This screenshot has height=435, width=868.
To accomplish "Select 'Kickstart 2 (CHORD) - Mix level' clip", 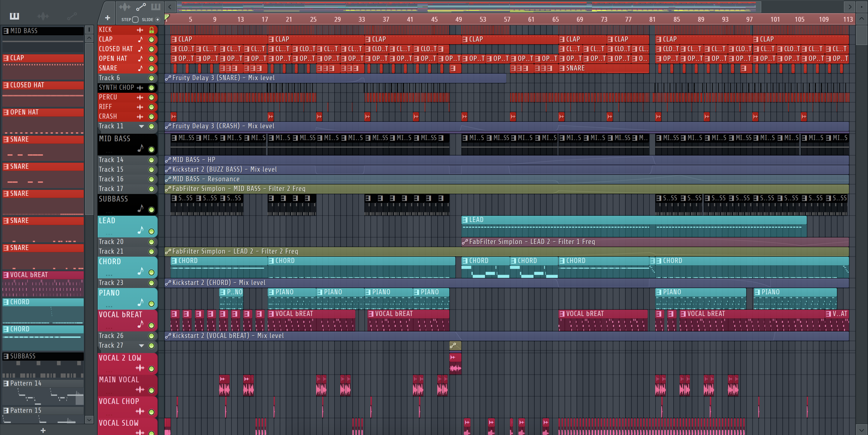I will coord(506,283).
